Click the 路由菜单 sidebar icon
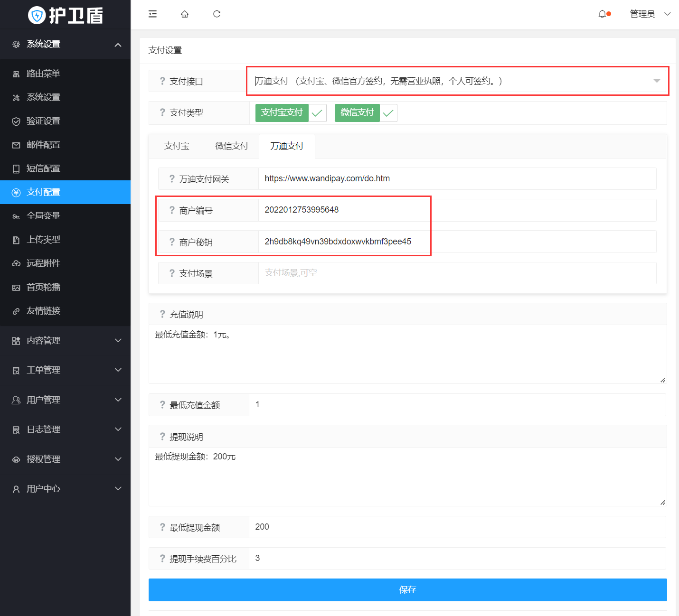679x616 pixels. pyautogui.click(x=16, y=74)
